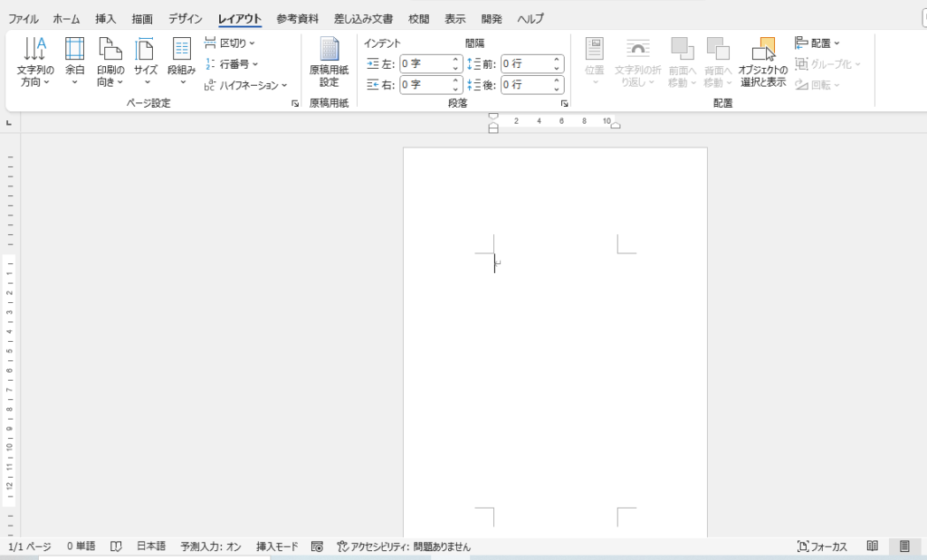Open the 区切り breaks dropdown
This screenshot has width=927, height=560.
[x=229, y=43]
